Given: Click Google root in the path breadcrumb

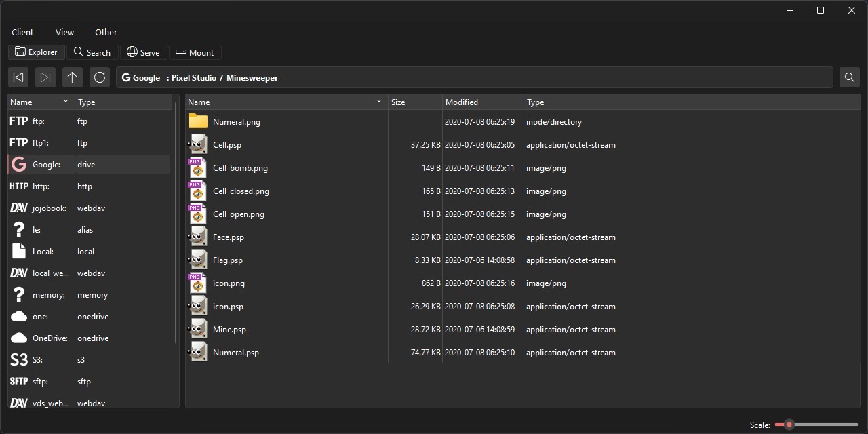Looking at the screenshot, I should (x=141, y=78).
